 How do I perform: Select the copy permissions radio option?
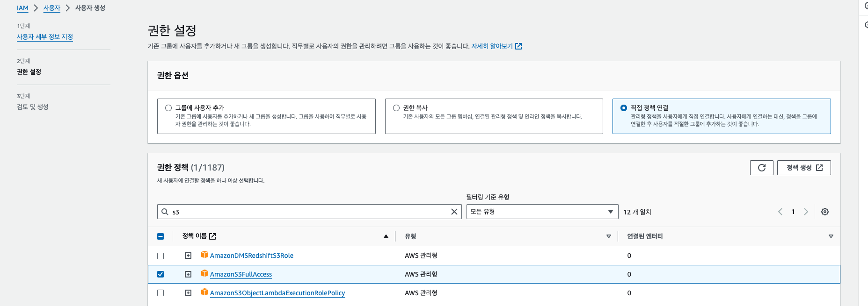coord(396,108)
